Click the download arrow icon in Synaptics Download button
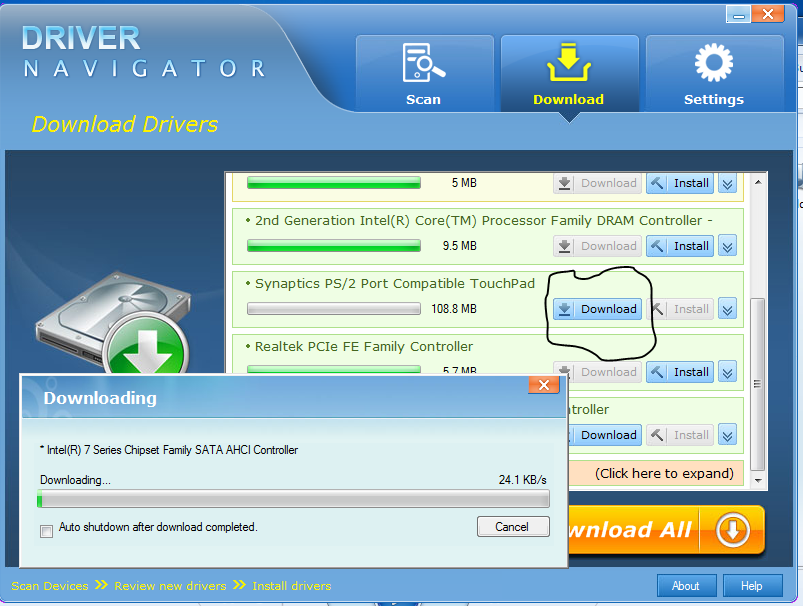 (564, 309)
